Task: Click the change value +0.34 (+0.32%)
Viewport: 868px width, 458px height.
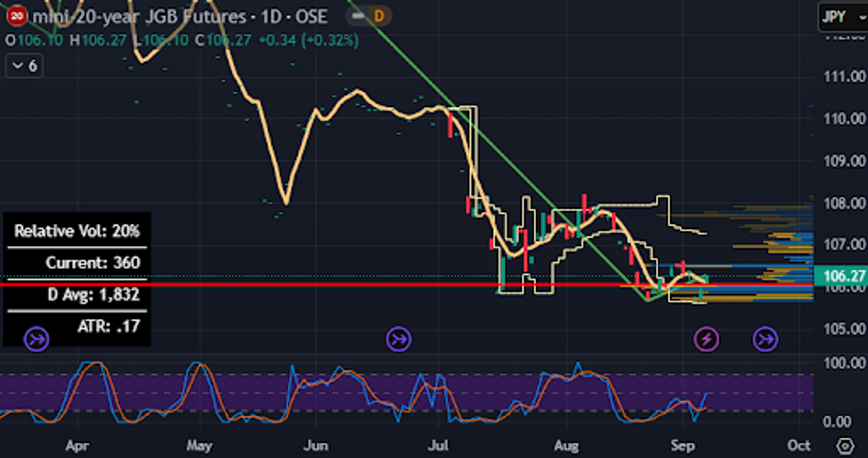Action: click(x=307, y=40)
